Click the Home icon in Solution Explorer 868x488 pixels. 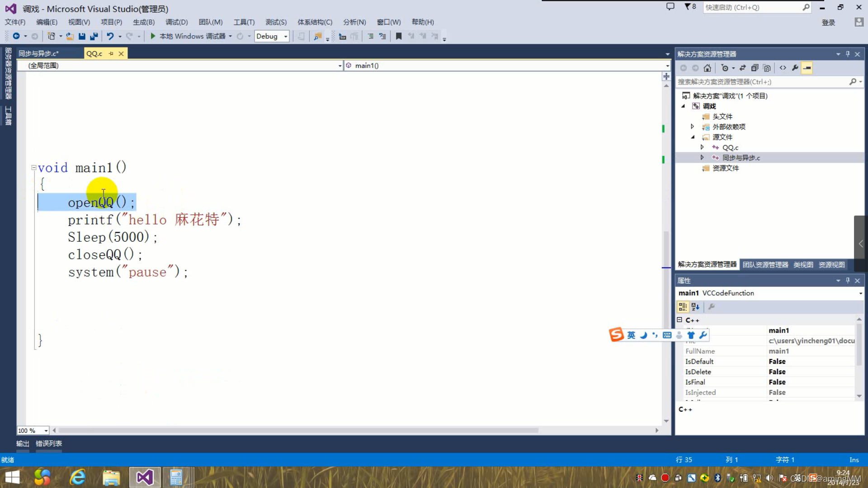click(x=708, y=68)
